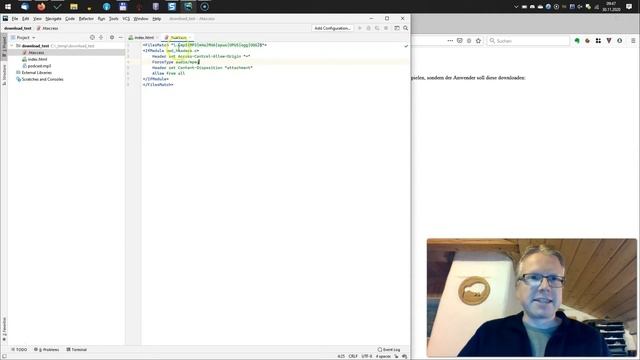640x360 pixels.
Task: Click the green Evernote extension icon in Firefox
Action: click(x=577, y=41)
